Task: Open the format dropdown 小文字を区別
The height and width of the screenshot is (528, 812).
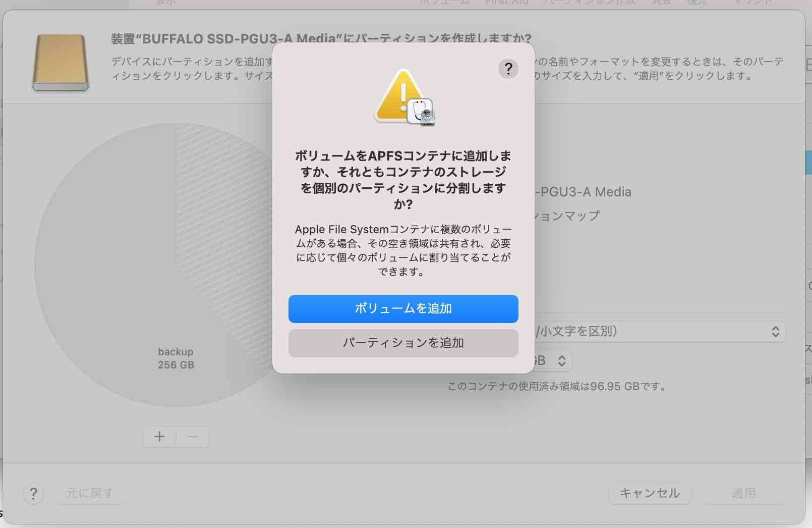Action: click(x=660, y=331)
